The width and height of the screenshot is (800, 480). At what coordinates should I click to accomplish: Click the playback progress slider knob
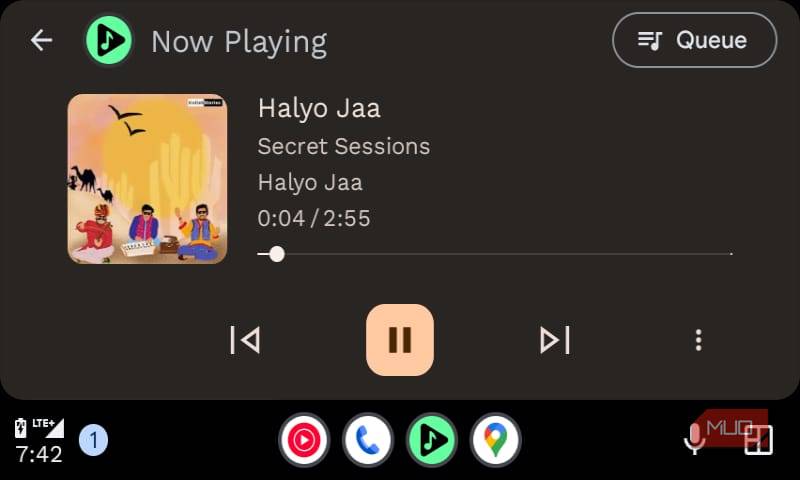(x=277, y=254)
